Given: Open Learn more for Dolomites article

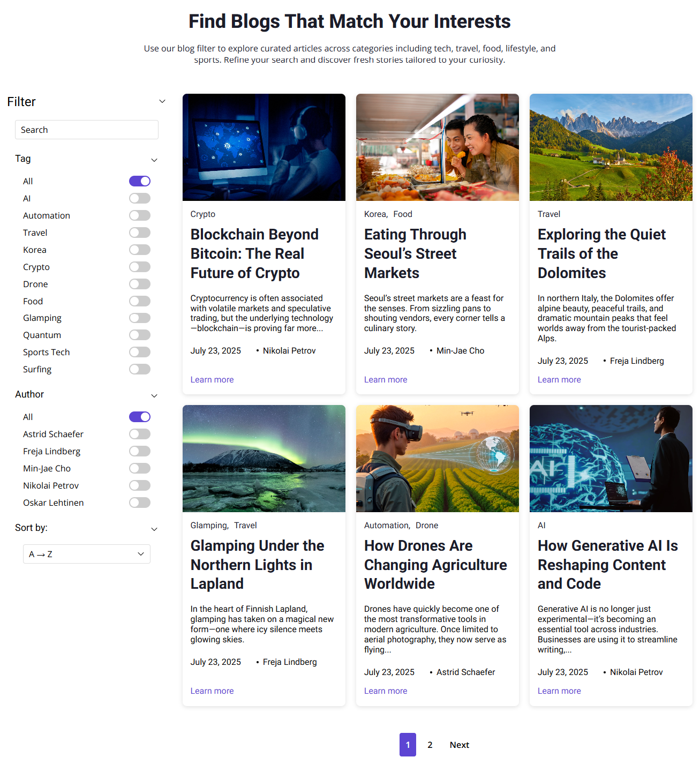Looking at the screenshot, I should [x=559, y=379].
